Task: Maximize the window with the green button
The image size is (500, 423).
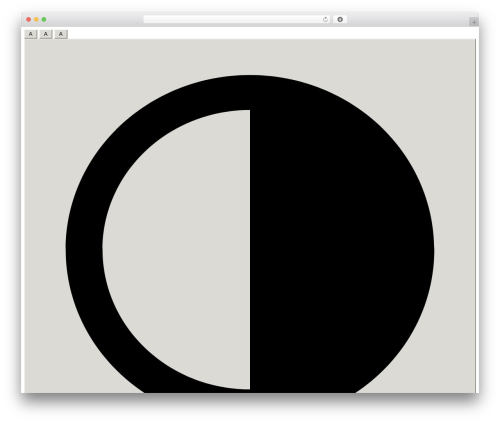Action: tap(44, 19)
